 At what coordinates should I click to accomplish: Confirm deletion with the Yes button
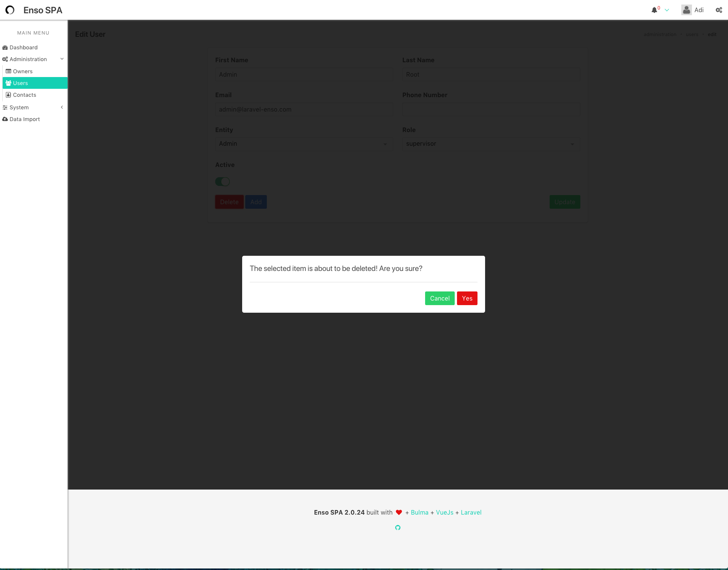[x=467, y=298]
